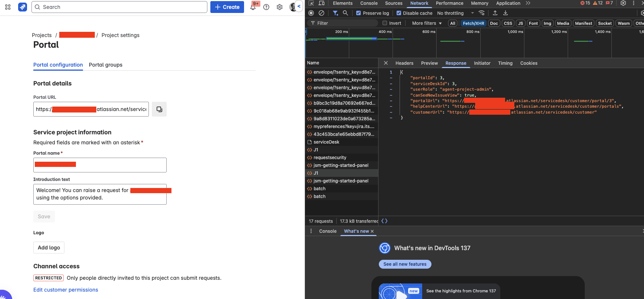Viewport: 644px width, 299px height.
Task: Toggle the JS filter chip
Action: (521, 23)
